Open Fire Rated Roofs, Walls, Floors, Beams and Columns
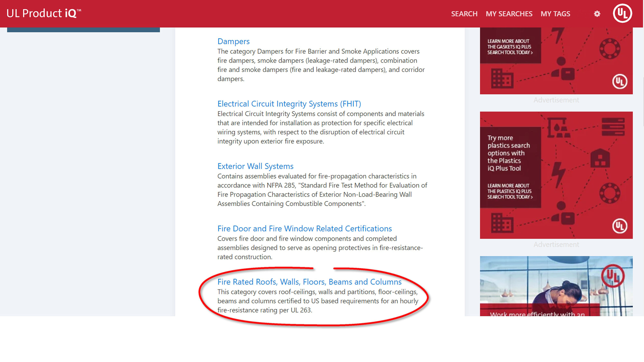Image resolution: width=644 pixels, height=362 pixels. point(309,282)
